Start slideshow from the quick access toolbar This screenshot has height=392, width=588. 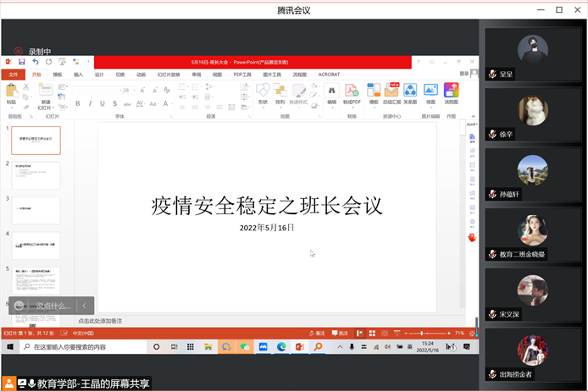tap(62, 62)
